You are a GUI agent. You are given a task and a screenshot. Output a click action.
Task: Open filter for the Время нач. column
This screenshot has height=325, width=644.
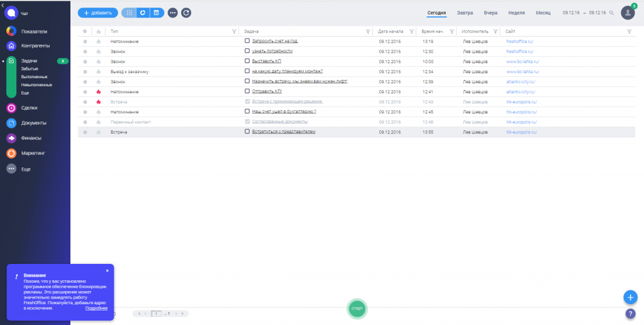point(452,31)
